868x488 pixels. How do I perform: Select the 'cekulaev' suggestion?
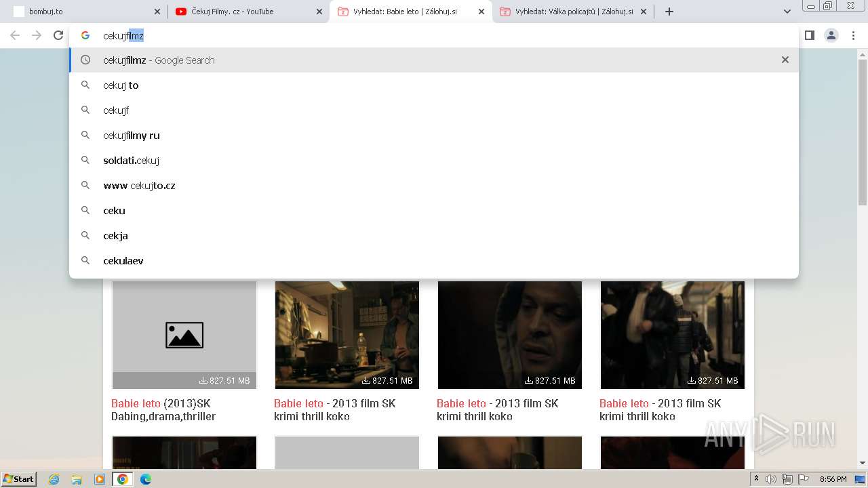coord(434,261)
